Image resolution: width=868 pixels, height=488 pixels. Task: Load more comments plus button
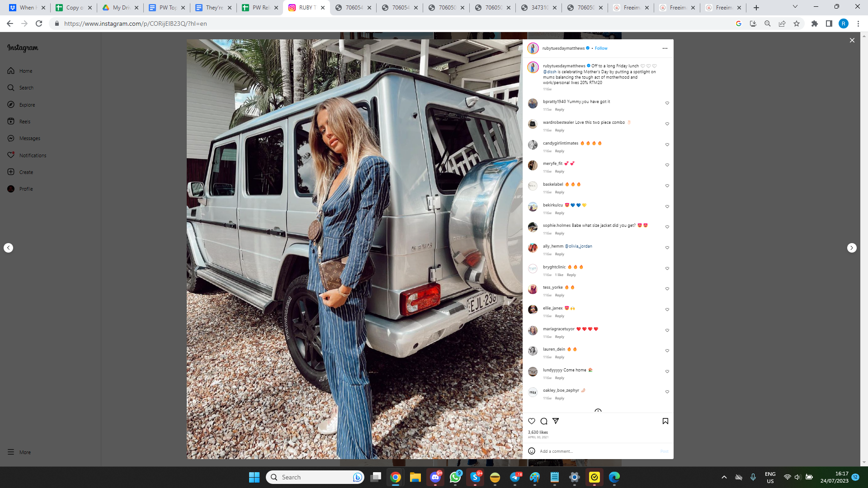click(598, 411)
